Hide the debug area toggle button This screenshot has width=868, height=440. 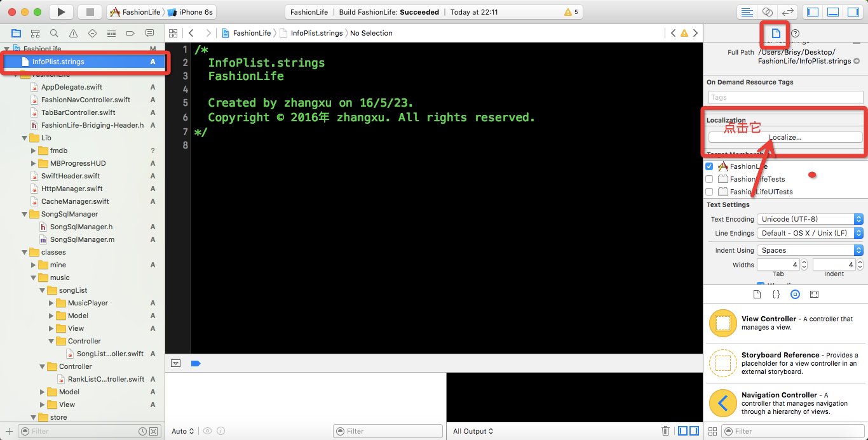tap(176, 363)
